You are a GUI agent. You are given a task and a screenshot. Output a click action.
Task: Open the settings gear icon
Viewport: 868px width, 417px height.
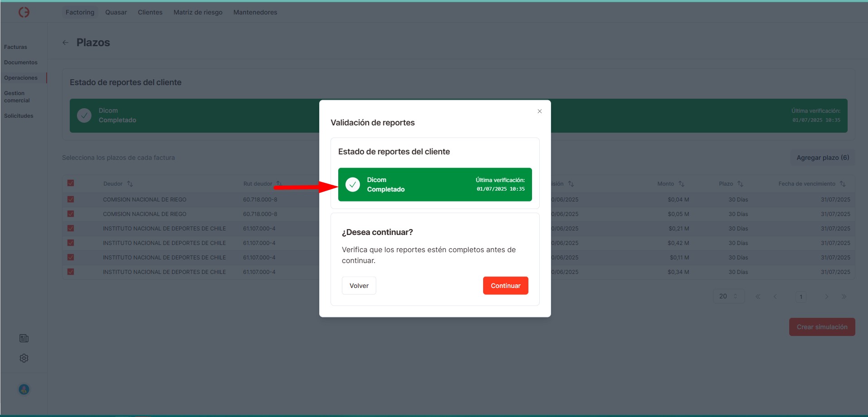pos(24,358)
